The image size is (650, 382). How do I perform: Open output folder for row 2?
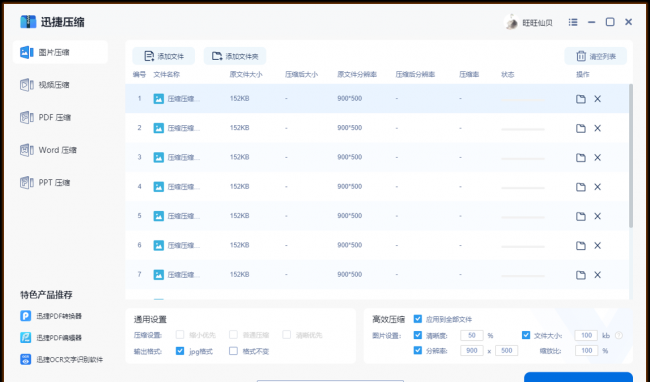pyautogui.click(x=581, y=128)
